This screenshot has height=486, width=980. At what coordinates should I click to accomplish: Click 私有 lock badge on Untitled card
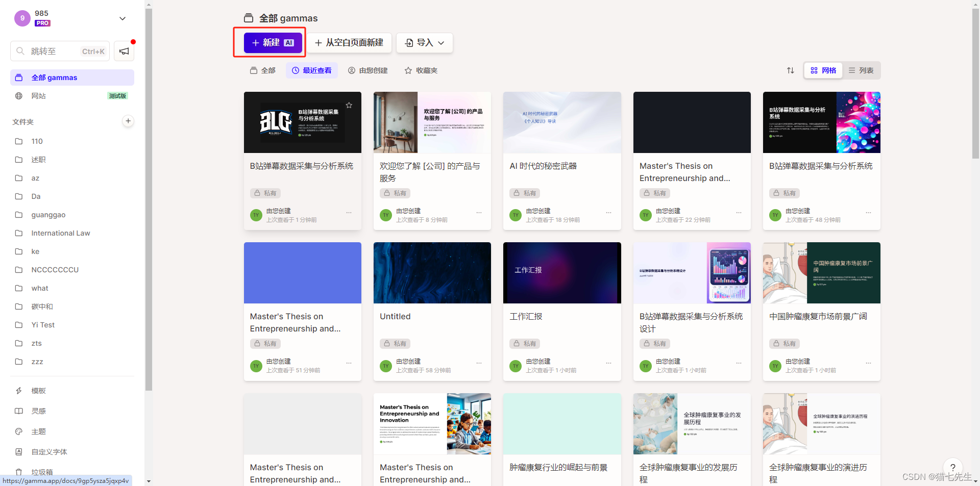click(395, 344)
